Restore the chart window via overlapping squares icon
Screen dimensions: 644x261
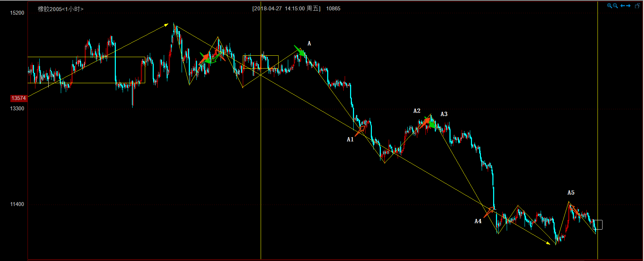637,6
